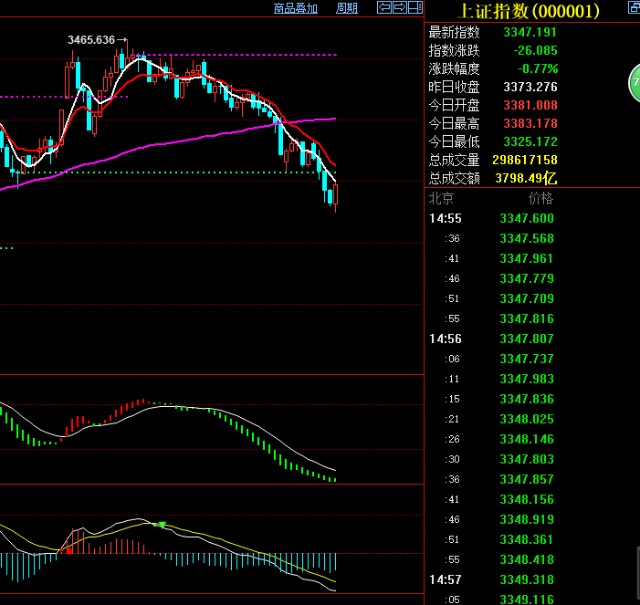This screenshot has width=640, height=605.
Task: Click the left arrow icon in chart header
Action: 383,8
